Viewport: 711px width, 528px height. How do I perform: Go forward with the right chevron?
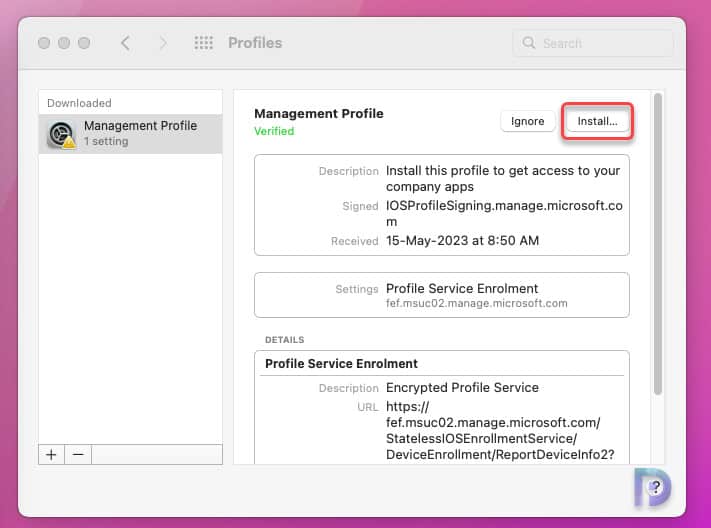[x=163, y=43]
